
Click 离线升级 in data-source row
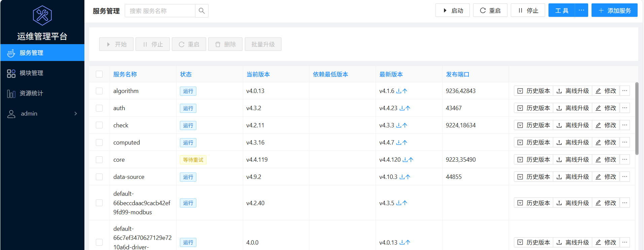point(573,177)
